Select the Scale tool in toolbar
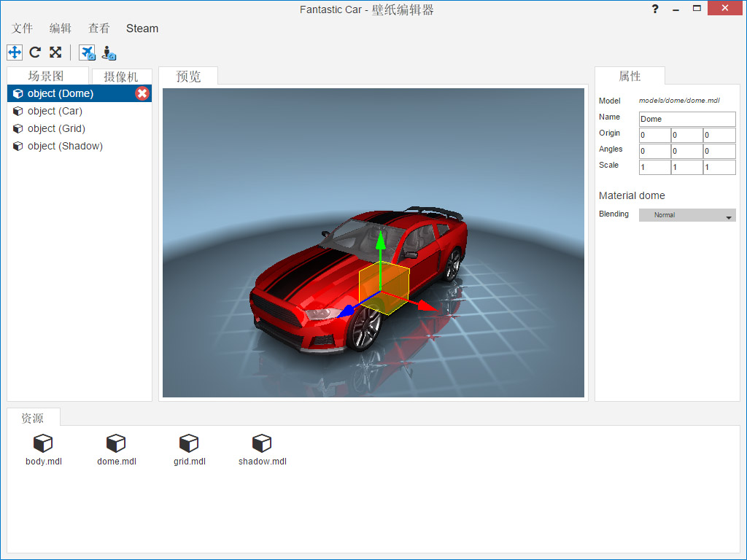Image resolution: width=747 pixels, height=560 pixels. (x=55, y=52)
